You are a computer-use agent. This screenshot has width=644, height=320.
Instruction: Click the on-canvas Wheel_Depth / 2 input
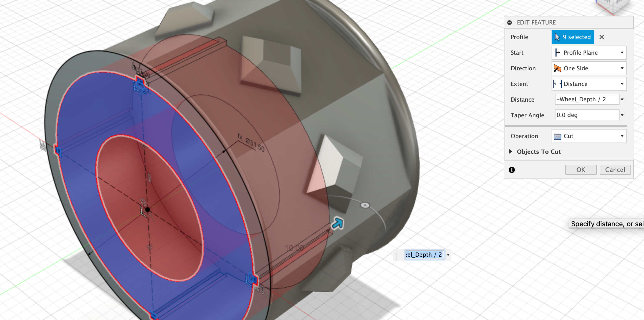[424, 255]
